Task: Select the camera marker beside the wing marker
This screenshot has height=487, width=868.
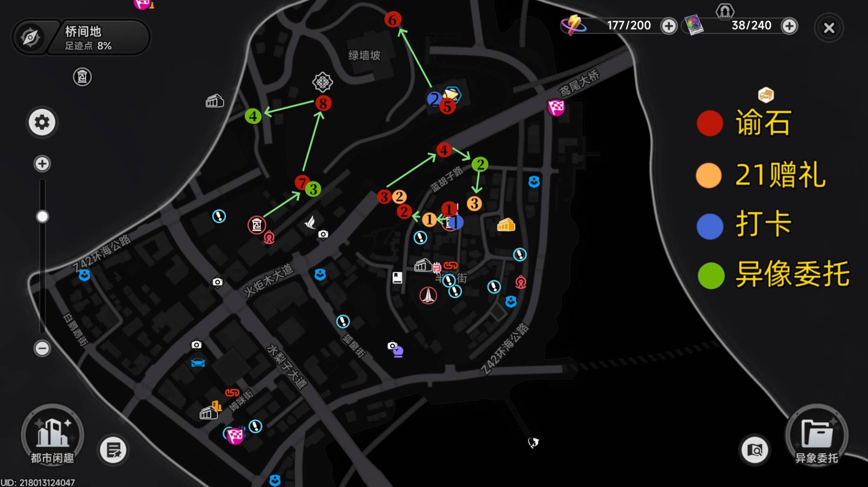Action: 323,234
